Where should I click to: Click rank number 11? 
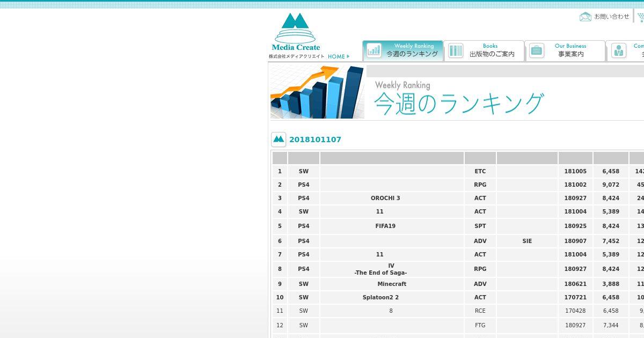(x=280, y=311)
